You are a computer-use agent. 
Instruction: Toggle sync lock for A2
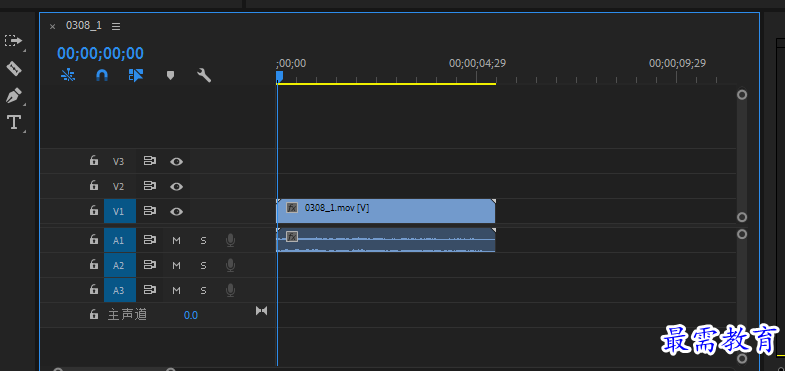150,264
